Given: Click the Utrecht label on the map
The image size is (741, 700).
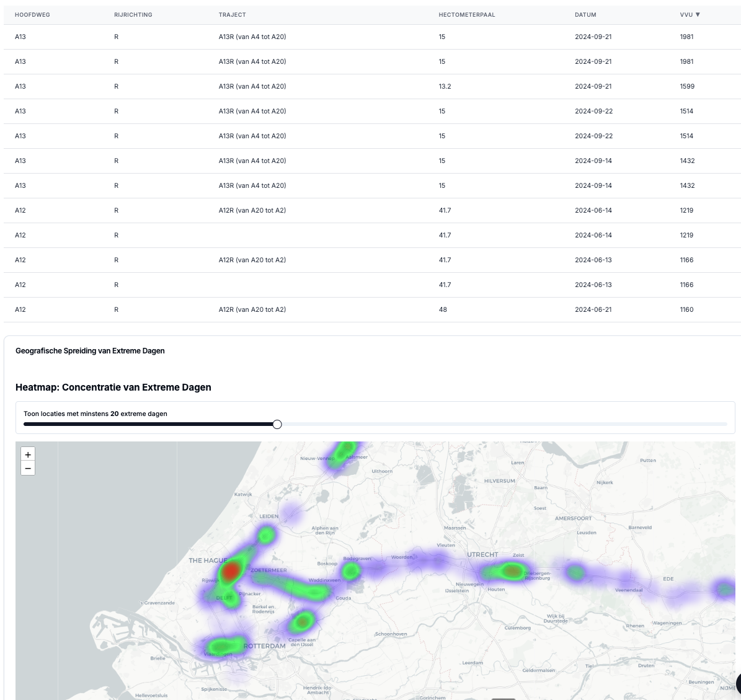Looking at the screenshot, I should pyautogui.click(x=482, y=554).
